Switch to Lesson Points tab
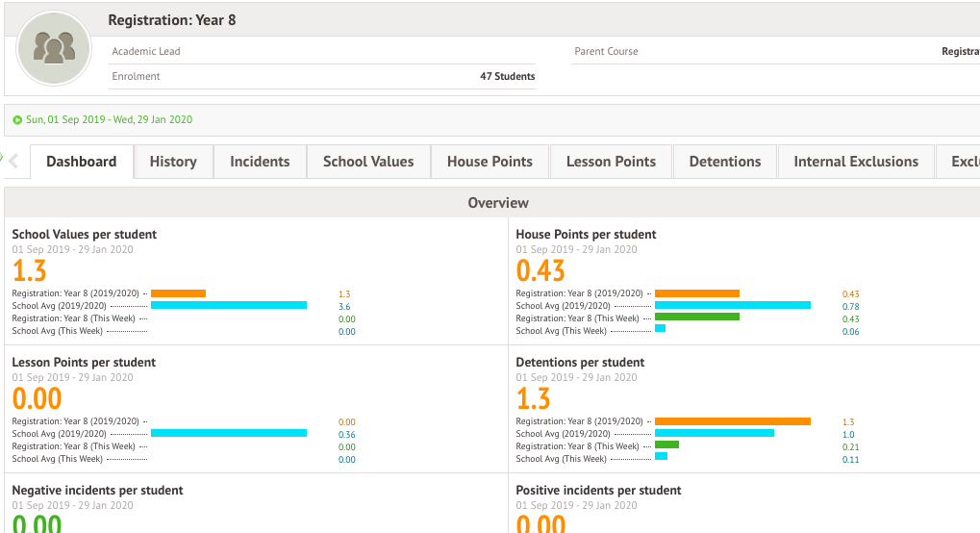Screen dimensions: 980x533 pyautogui.click(x=611, y=162)
